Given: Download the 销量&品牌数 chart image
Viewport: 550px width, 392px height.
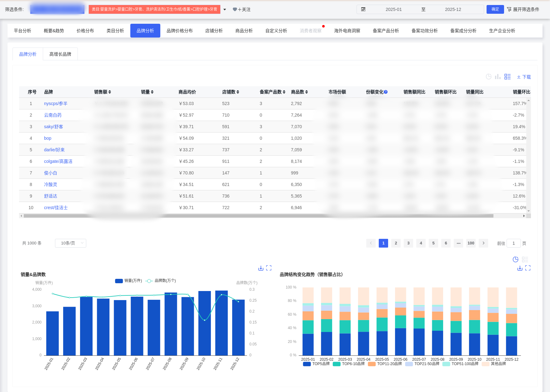Looking at the screenshot, I should pyautogui.click(x=261, y=268).
